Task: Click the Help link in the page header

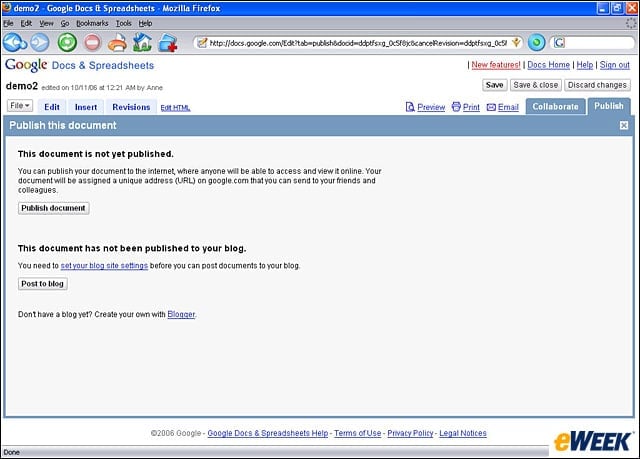Action: tap(584, 65)
